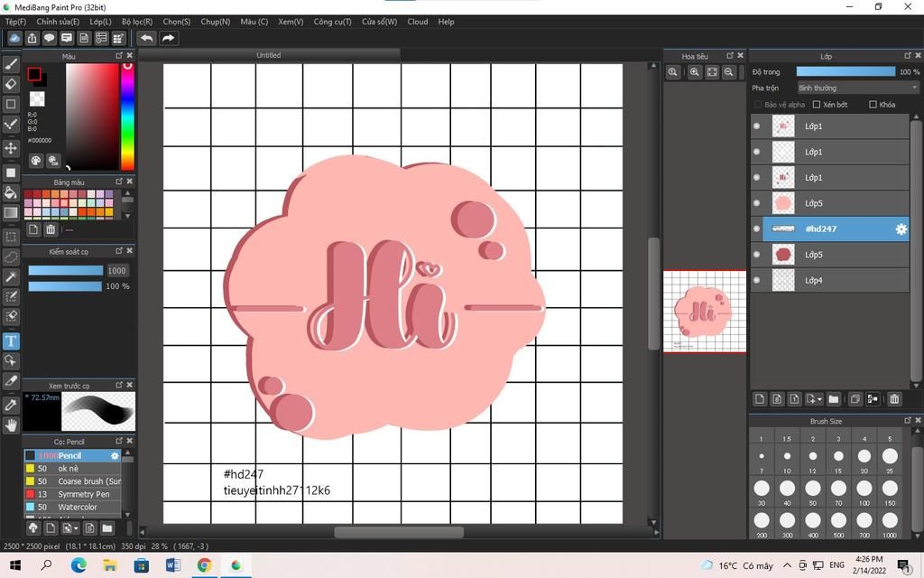
Task: Choose the Coarse brush preset
Action: pyautogui.click(x=72, y=481)
